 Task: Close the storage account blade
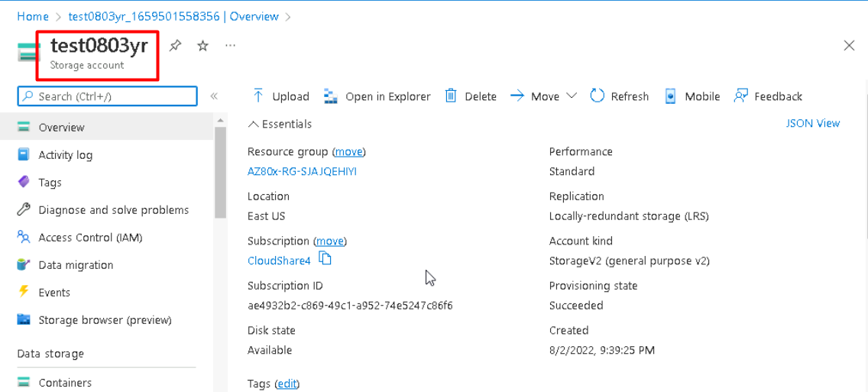coord(849,45)
